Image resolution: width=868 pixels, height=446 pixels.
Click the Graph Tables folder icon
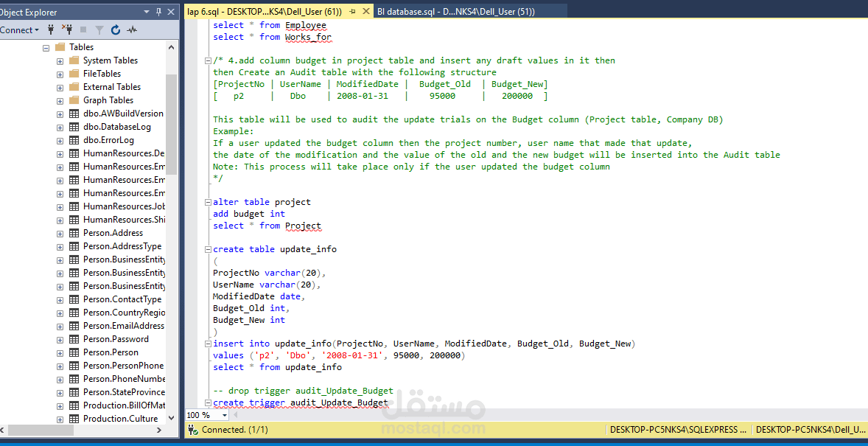click(74, 100)
